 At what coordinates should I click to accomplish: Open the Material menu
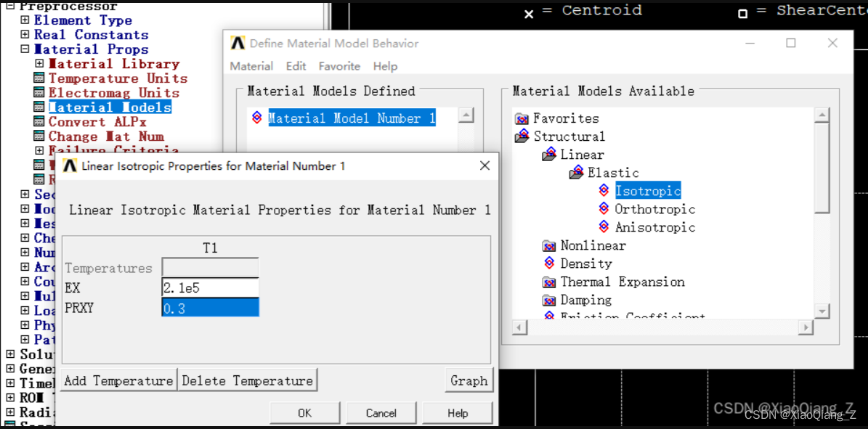coord(251,66)
